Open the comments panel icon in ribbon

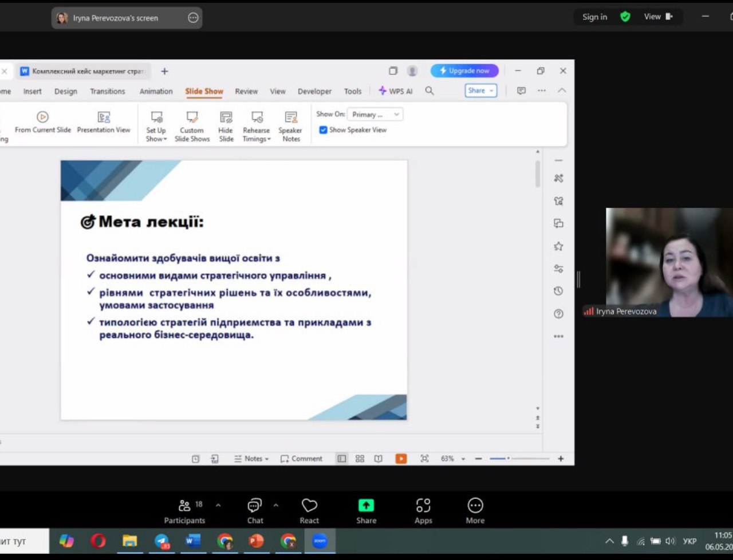pyautogui.click(x=521, y=90)
